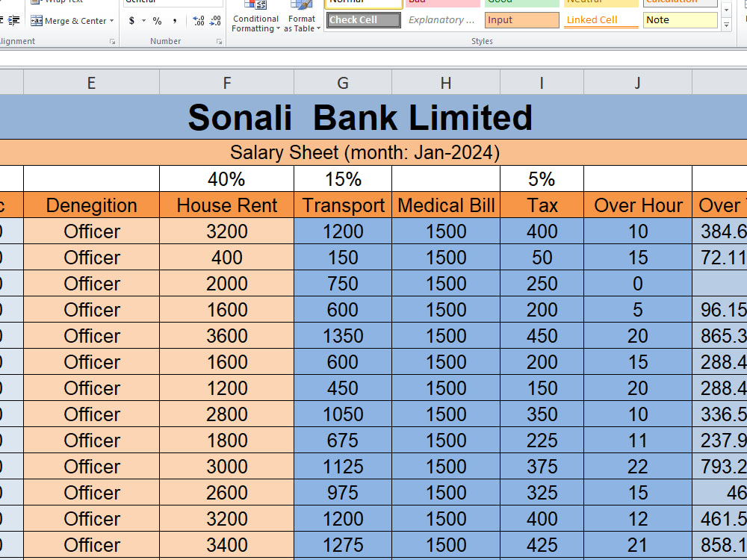Image resolution: width=747 pixels, height=560 pixels.
Task: Select the Medical Bill header cell
Action: pos(446,205)
